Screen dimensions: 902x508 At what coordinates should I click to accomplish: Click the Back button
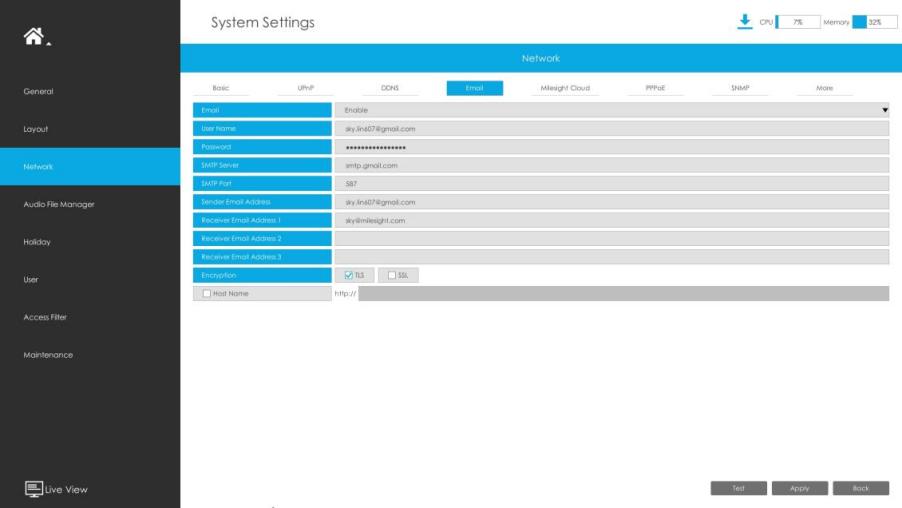click(x=861, y=488)
